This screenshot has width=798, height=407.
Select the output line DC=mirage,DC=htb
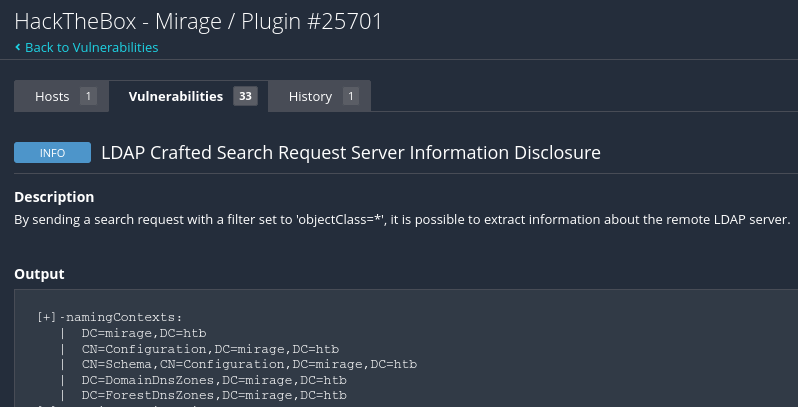[144, 333]
